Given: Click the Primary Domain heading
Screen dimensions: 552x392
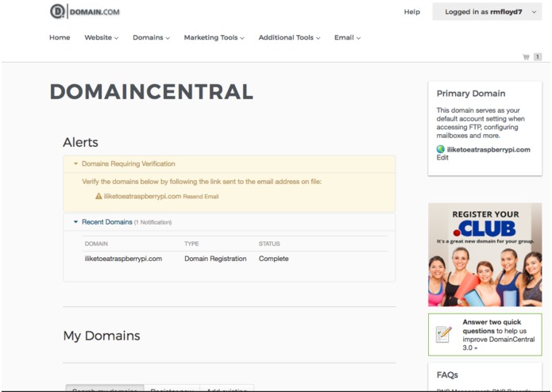Looking at the screenshot, I should tap(471, 94).
